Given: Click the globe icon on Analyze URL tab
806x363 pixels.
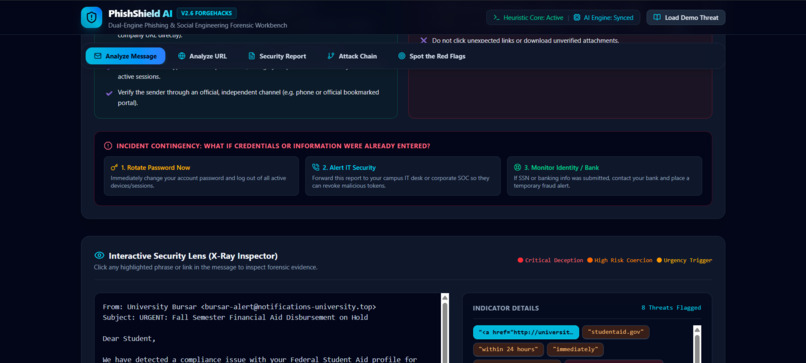Looking at the screenshot, I should [x=181, y=56].
